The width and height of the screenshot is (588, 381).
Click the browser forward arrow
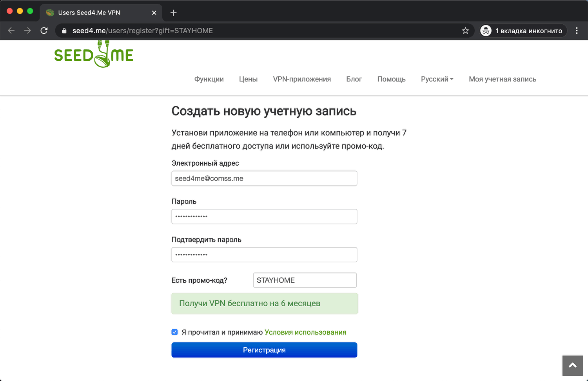click(x=27, y=31)
